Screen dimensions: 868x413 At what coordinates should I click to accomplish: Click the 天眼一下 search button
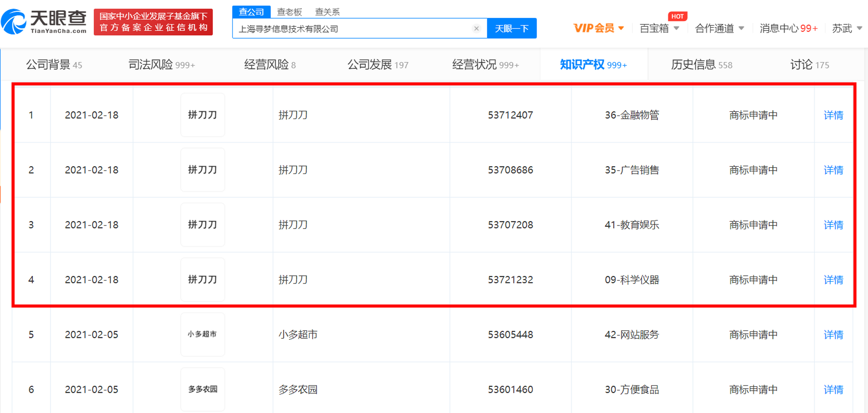coord(511,28)
